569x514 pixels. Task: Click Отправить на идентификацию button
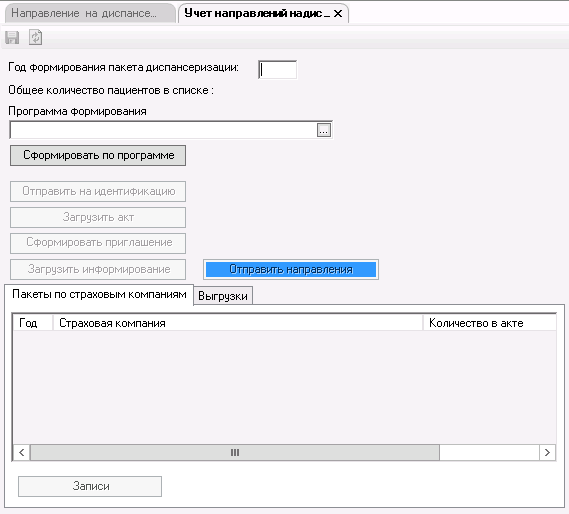click(98, 191)
